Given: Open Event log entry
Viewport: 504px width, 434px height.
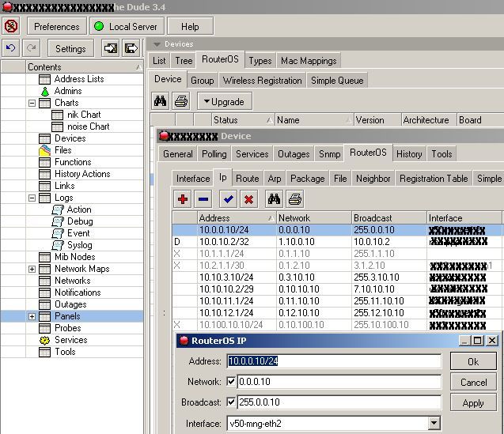Looking at the screenshot, I should pos(78,233).
